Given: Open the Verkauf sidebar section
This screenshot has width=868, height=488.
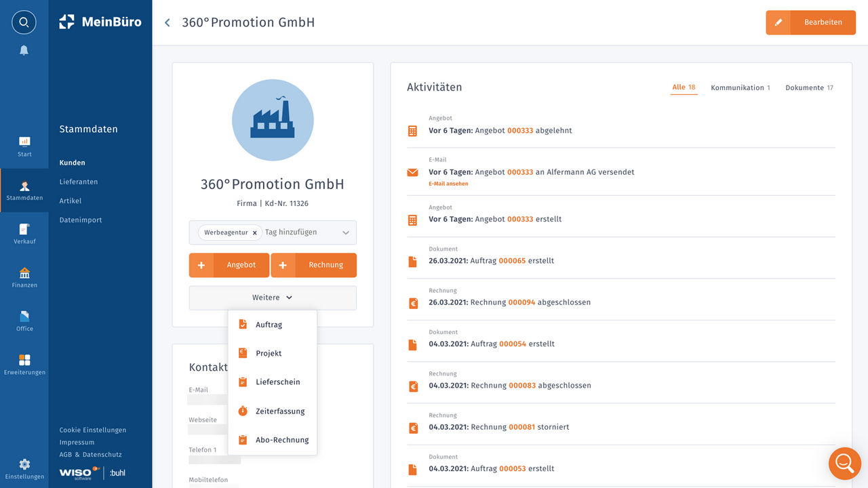Looking at the screenshot, I should tap(24, 234).
